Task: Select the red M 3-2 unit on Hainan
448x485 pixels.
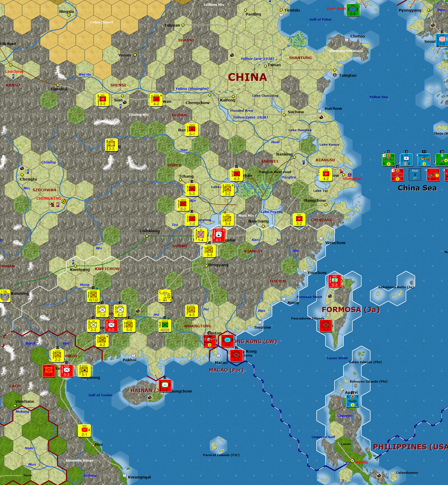Action: pos(165,386)
